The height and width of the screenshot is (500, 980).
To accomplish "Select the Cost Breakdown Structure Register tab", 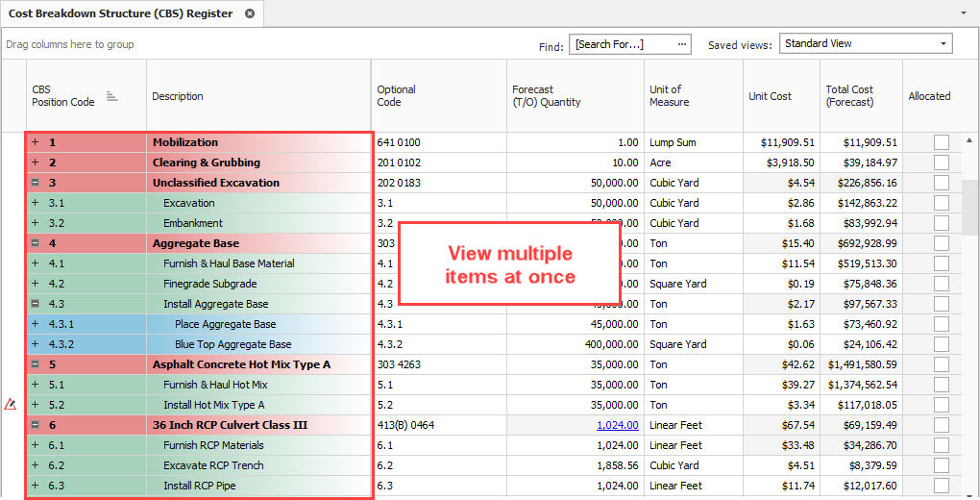I will pos(120,13).
